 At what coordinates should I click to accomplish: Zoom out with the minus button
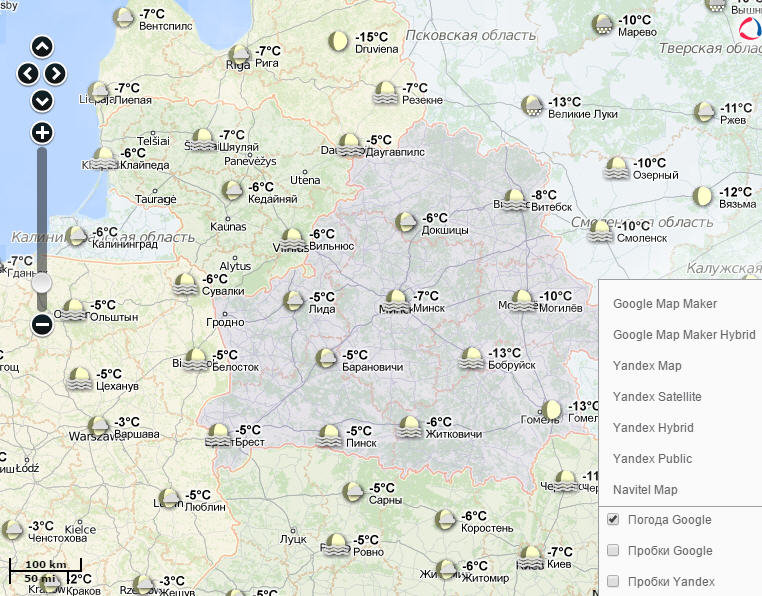(x=42, y=323)
